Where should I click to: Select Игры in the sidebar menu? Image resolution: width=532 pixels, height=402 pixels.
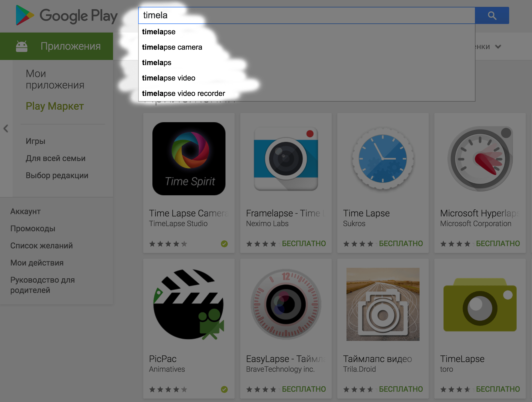coord(35,141)
